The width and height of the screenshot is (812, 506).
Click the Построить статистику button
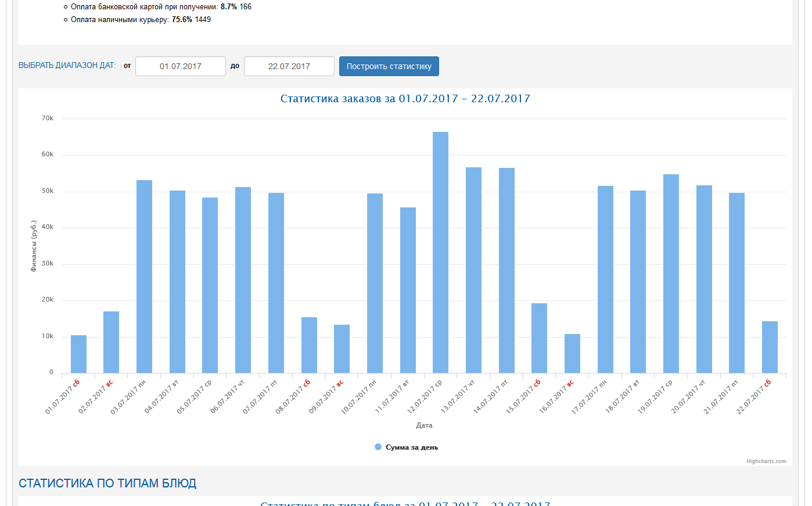point(389,66)
